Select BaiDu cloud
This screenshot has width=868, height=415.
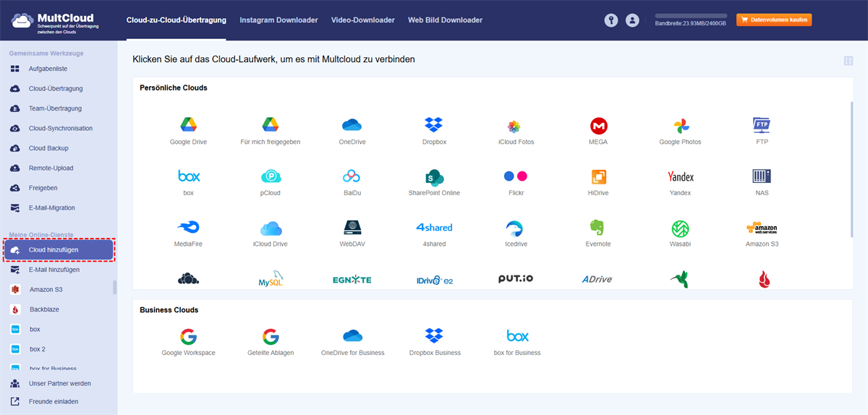point(352,176)
